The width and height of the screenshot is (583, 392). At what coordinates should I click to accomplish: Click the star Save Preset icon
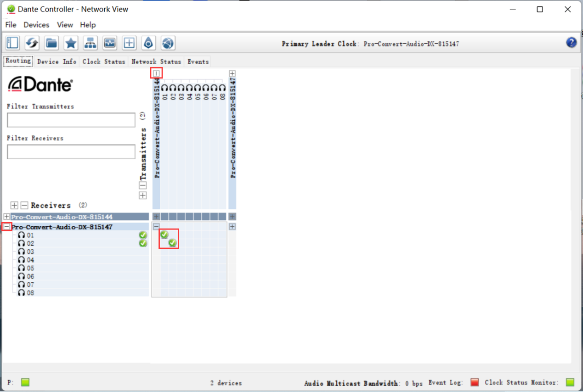pos(71,43)
